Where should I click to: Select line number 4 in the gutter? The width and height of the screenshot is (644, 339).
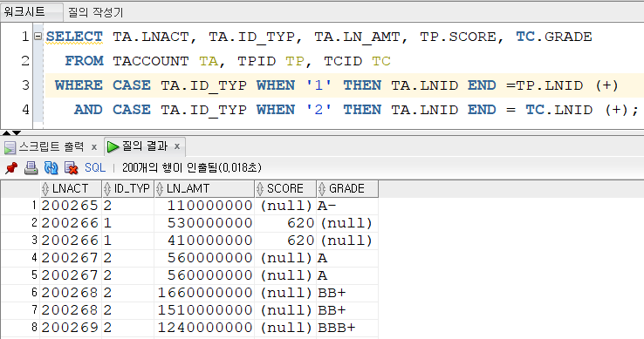[x=25, y=110]
